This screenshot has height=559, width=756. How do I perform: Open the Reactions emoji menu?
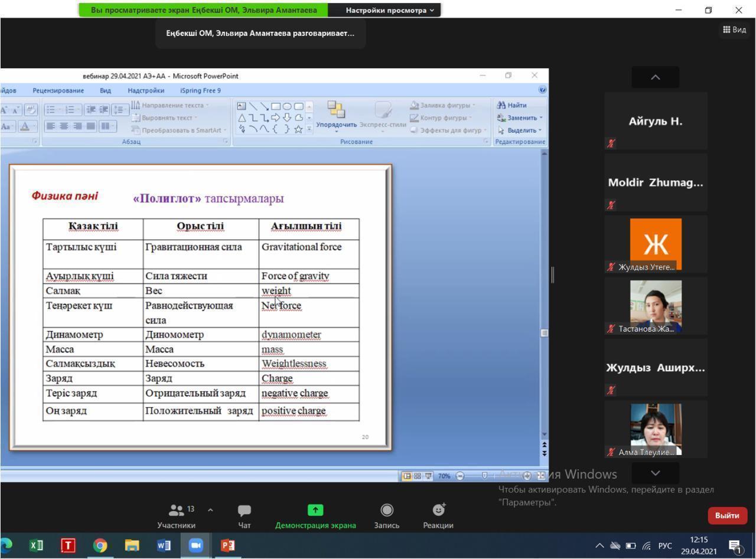tap(438, 510)
